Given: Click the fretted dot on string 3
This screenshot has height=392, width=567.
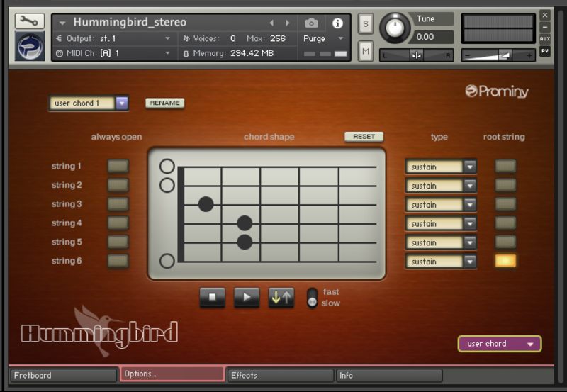Looking at the screenshot, I should (x=206, y=204).
